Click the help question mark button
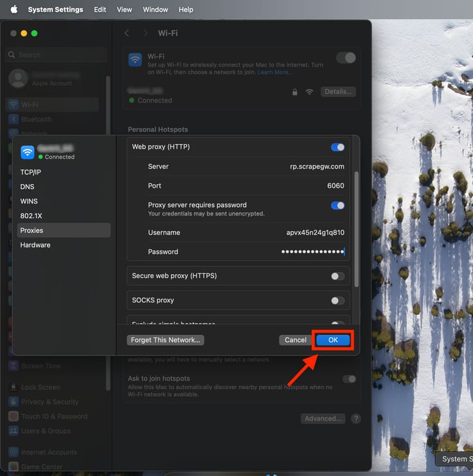 point(355,419)
